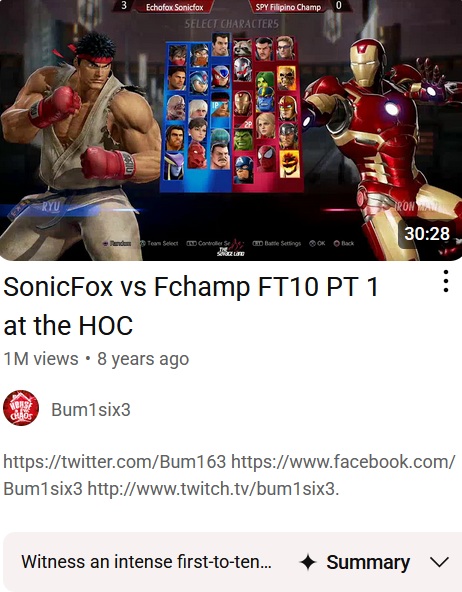
Task: Click the Captain America portrait in the grid
Action: pyautogui.click(x=243, y=170)
